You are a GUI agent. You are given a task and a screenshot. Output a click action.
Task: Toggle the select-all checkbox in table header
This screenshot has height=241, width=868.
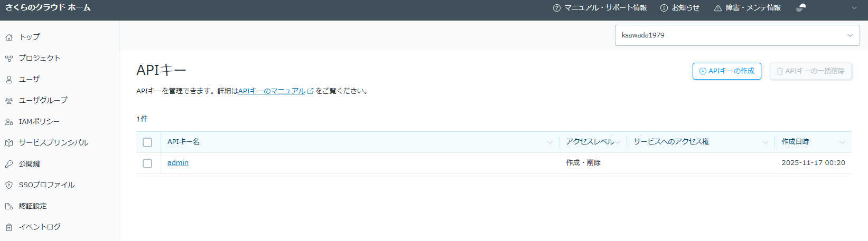pos(147,142)
